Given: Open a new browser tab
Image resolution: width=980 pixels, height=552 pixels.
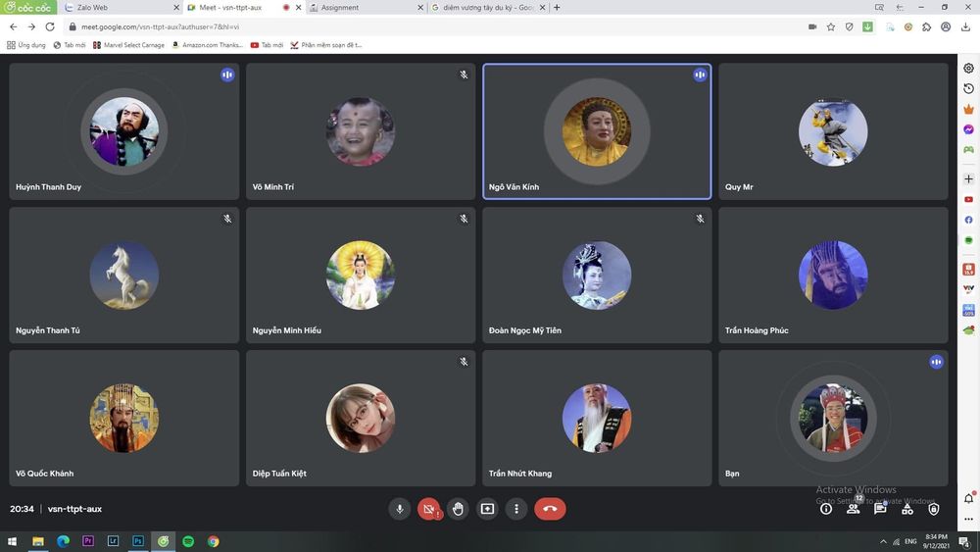Looking at the screenshot, I should pyautogui.click(x=557, y=8).
